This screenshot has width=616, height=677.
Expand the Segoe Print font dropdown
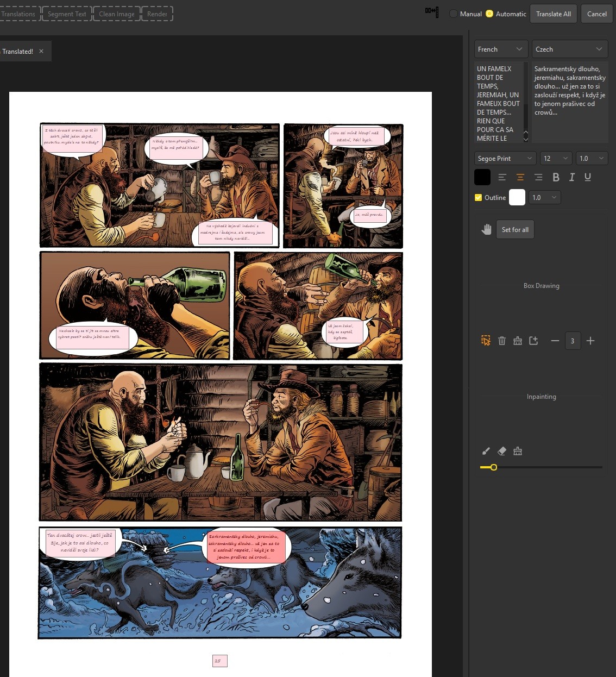[x=505, y=159]
